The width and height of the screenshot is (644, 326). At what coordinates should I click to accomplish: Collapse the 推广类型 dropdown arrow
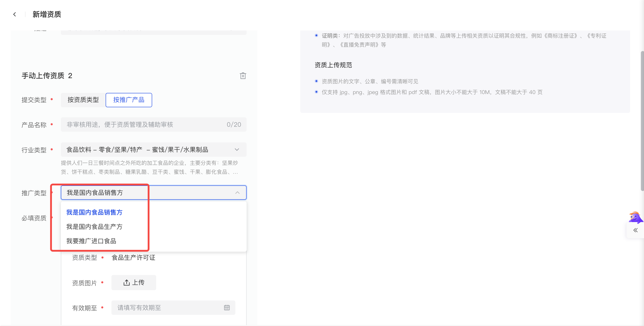pos(237,193)
